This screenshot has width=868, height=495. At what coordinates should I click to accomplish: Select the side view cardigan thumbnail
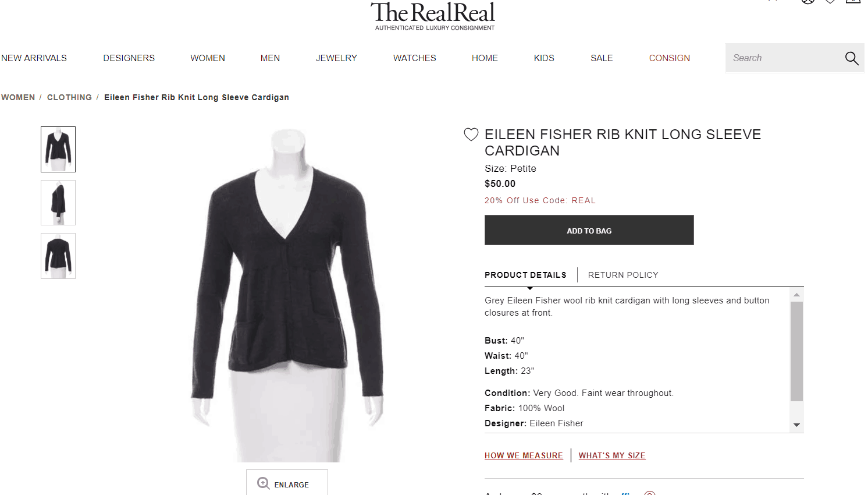click(x=58, y=203)
